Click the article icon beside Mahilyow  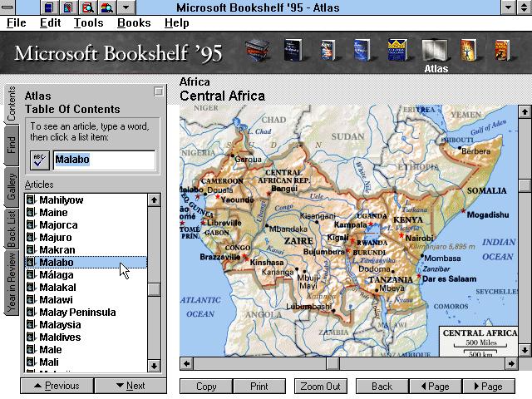click(x=31, y=199)
